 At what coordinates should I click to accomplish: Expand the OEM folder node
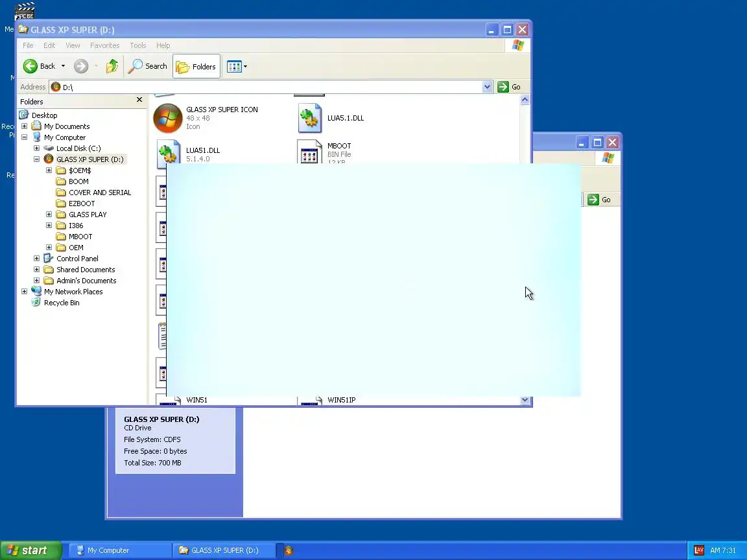click(49, 247)
